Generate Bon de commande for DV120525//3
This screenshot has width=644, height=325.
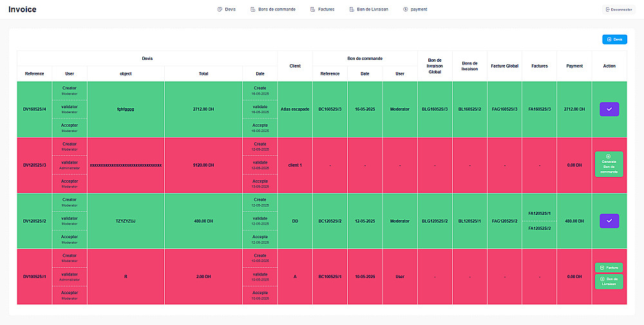[609, 165]
